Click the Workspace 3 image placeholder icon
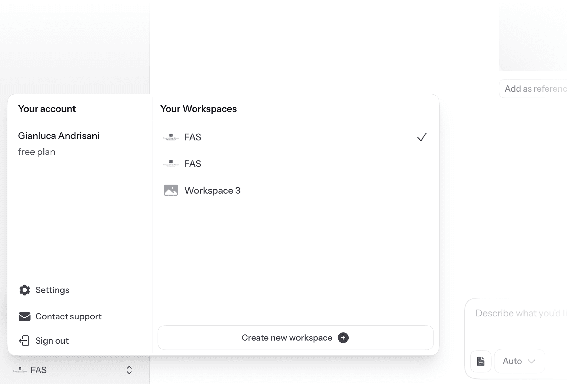The image size is (588, 384). click(171, 190)
